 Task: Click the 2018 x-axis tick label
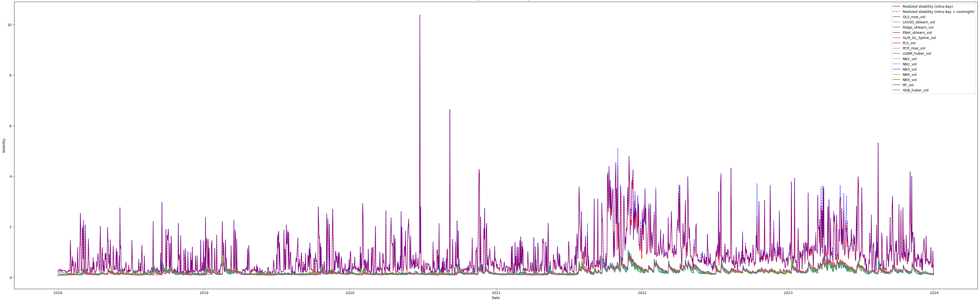pos(58,293)
